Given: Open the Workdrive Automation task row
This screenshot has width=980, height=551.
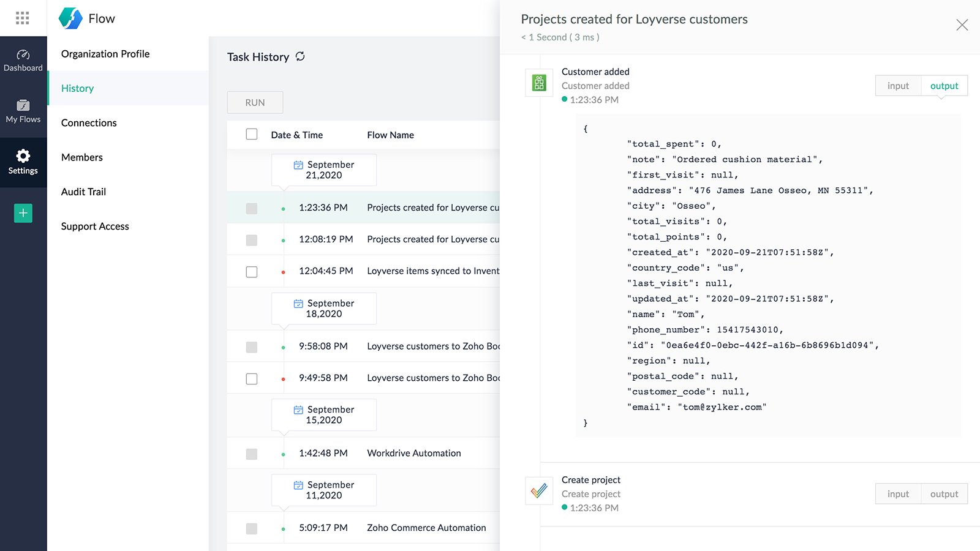Looking at the screenshot, I should (x=413, y=453).
